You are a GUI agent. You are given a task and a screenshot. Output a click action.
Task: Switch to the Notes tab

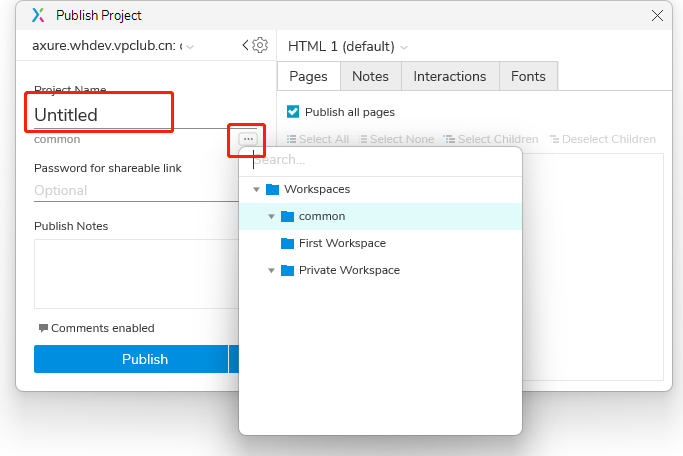370,76
